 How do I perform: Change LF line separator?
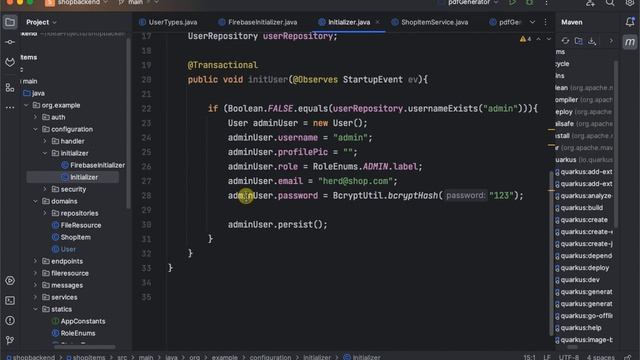(547, 357)
